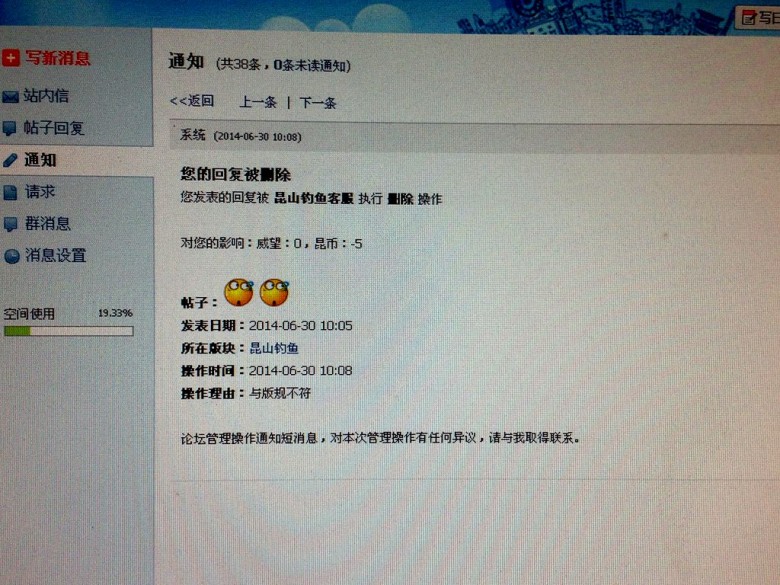Click the 空间使用 storage progress bar
The height and width of the screenshot is (585, 780).
tap(69, 331)
